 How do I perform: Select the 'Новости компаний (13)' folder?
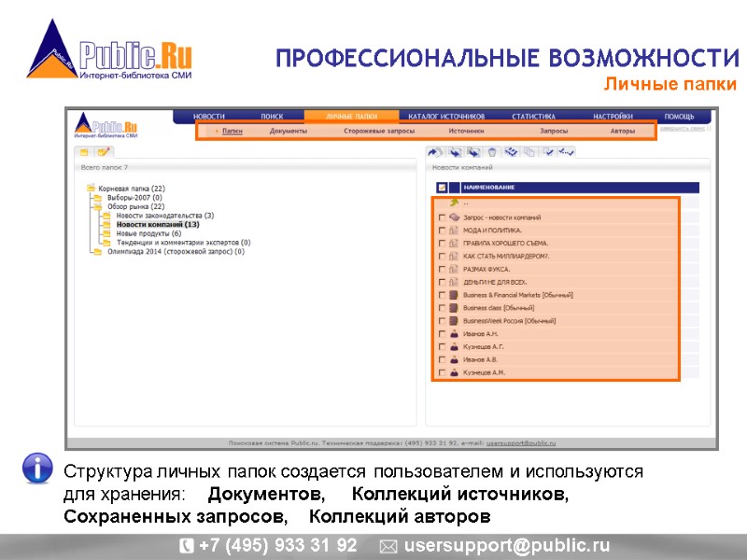pyautogui.click(x=158, y=224)
